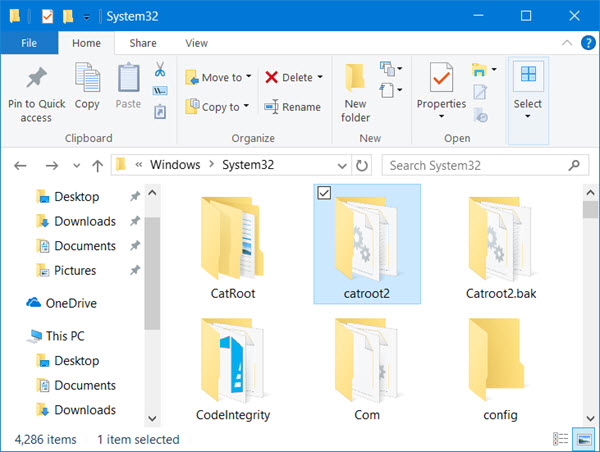Click the Edit file icon in Open group
Image resolution: width=600 pixels, height=452 pixels.
click(480, 92)
